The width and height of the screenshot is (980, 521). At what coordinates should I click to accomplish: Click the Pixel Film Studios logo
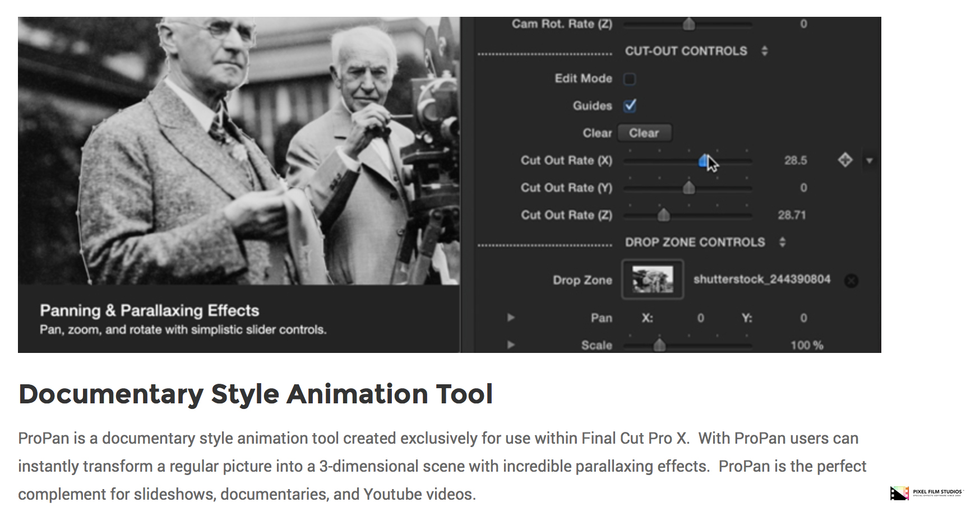pyautogui.click(x=926, y=493)
